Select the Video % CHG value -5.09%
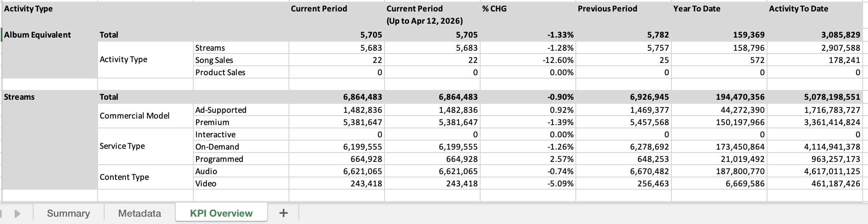The image size is (868, 224). [560, 184]
